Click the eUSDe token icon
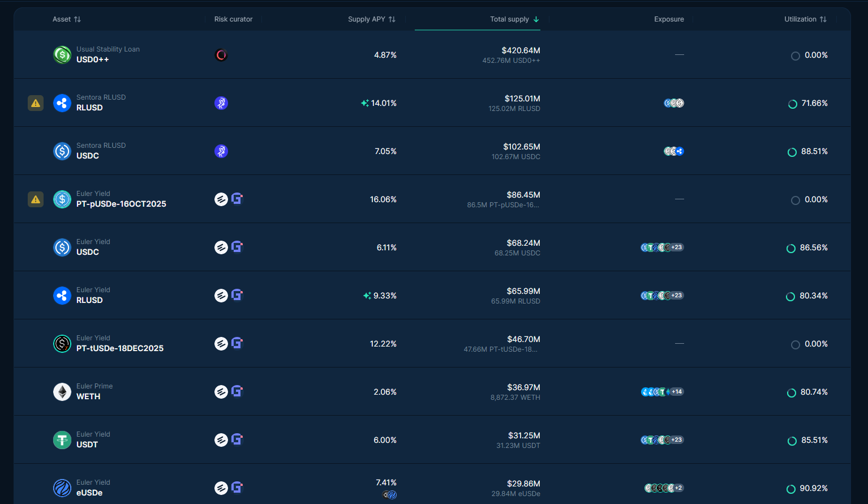This screenshot has height=504, width=868. [62, 488]
